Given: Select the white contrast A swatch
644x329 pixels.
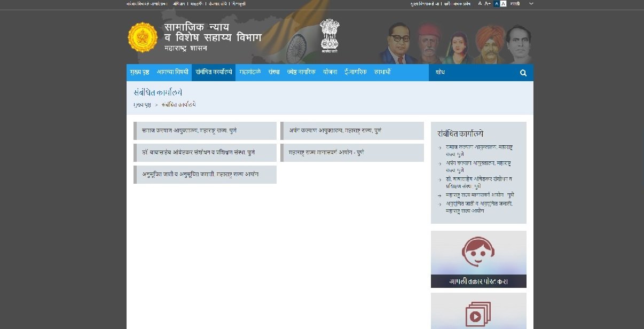Looking at the screenshot, I should point(503,3).
